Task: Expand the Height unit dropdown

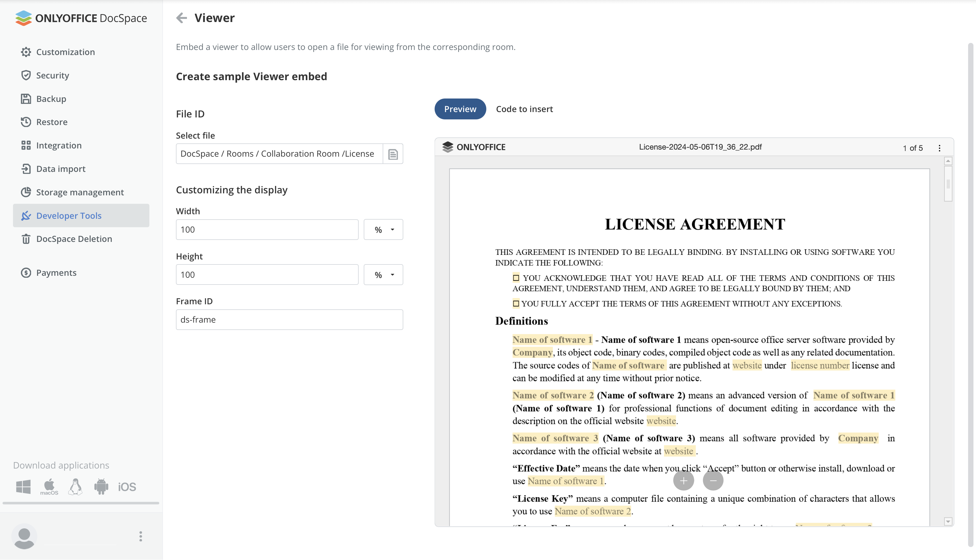Action: tap(383, 275)
